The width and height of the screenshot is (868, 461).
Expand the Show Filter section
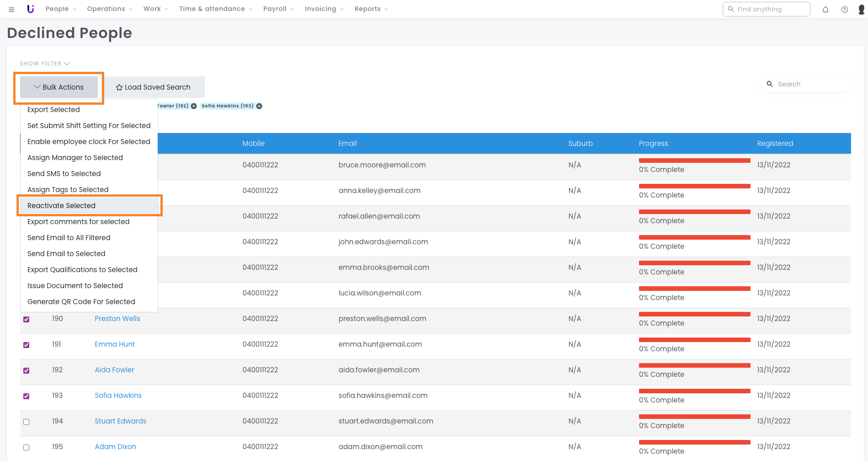tap(45, 64)
